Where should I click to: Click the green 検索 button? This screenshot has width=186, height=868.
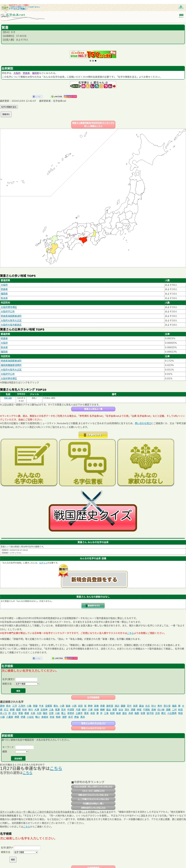tap(18, 691)
